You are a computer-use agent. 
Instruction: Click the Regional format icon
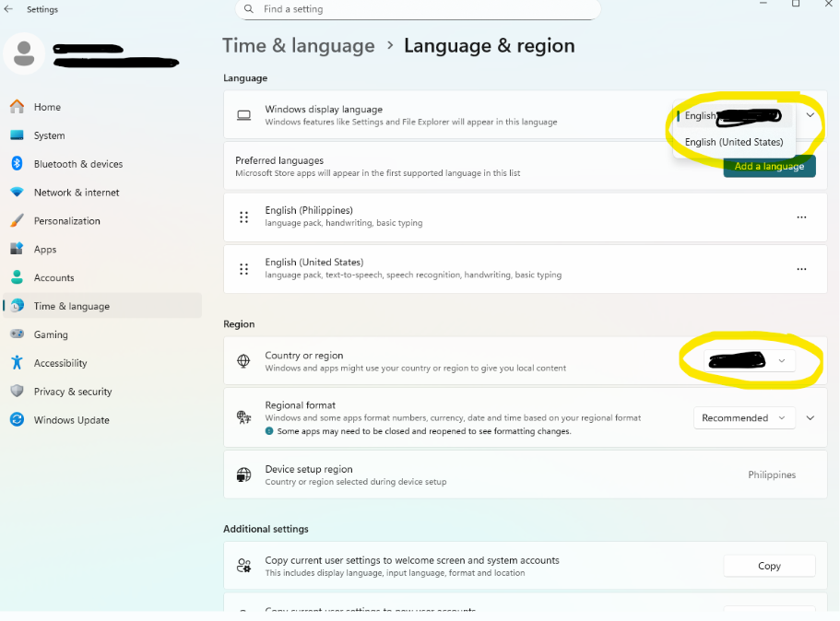[x=243, y=417]
